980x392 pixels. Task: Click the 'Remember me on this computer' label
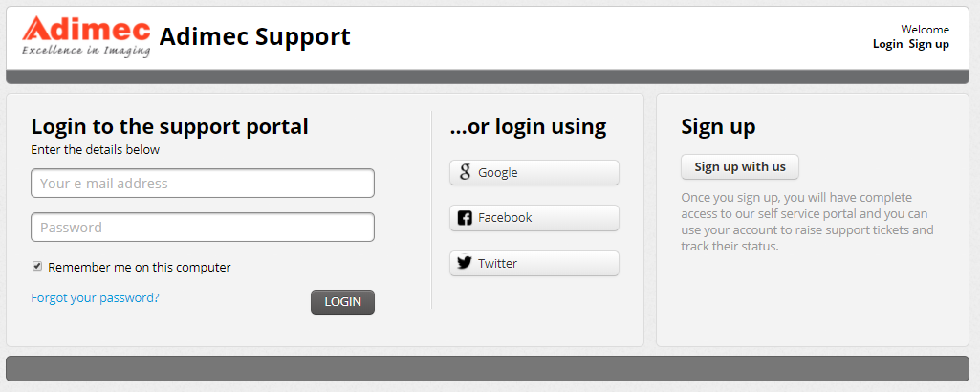click(140, 268)
